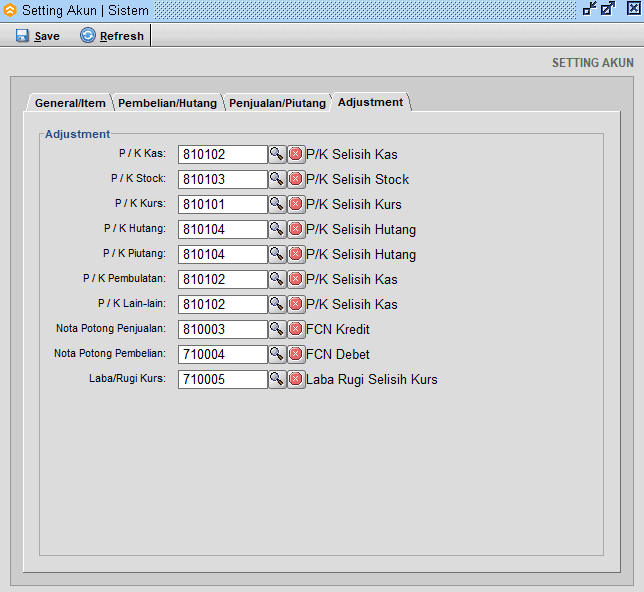Clear the Laba/Rugi Kurs account
644x592 pixels.
pyautogui.click(x=296, y=379)
